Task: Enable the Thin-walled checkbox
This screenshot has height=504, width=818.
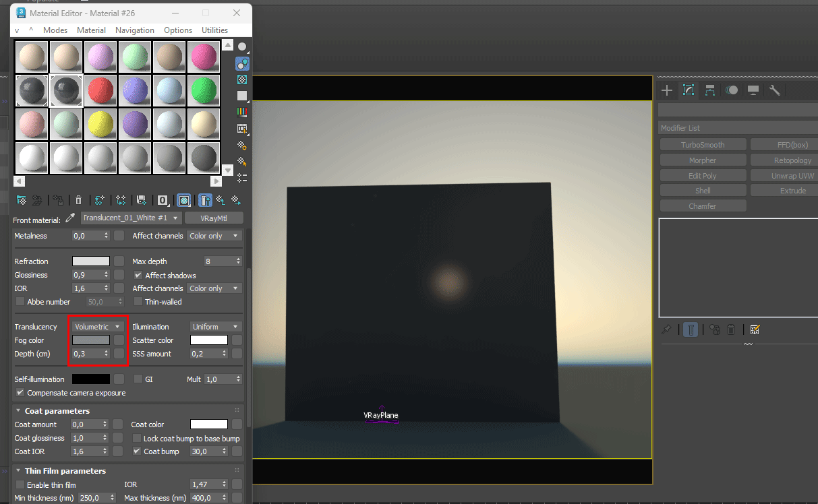Action: 138,302
